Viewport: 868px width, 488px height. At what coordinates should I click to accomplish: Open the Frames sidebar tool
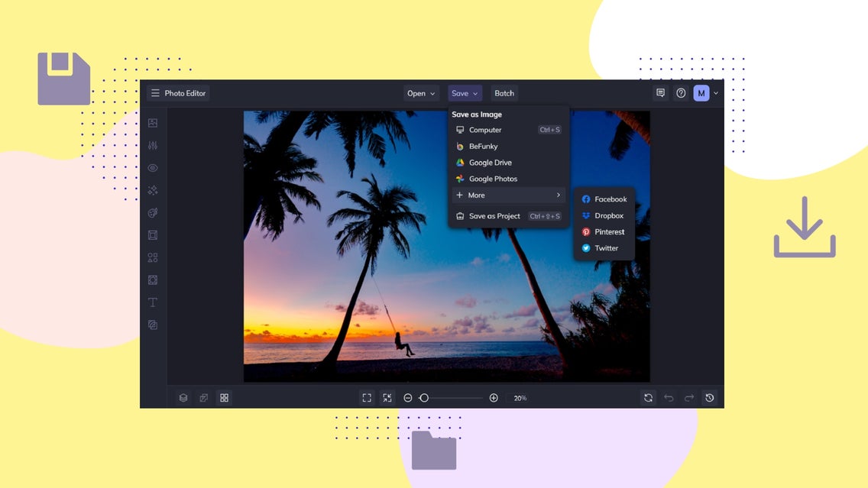click(153, 235)
